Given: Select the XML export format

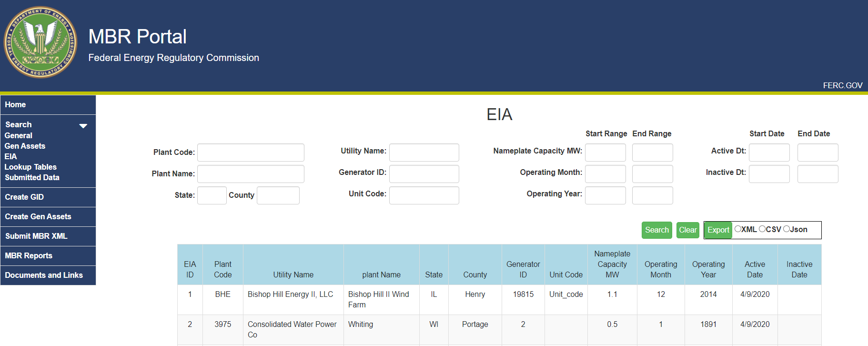Looking at the screenshot, I should coord(738,229).
